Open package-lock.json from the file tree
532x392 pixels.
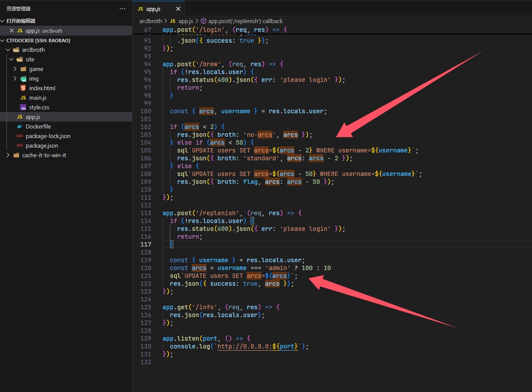click(x=48, y=136)
